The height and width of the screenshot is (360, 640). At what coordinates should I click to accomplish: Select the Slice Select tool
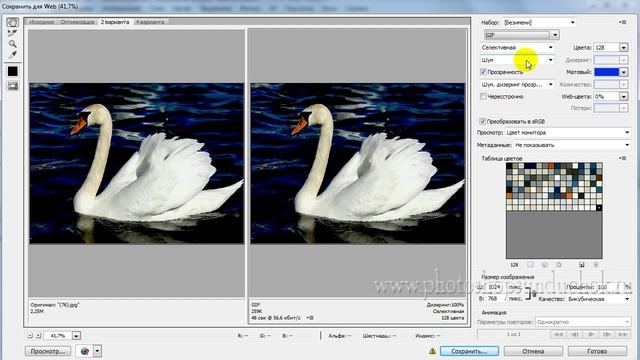[13, 33]
